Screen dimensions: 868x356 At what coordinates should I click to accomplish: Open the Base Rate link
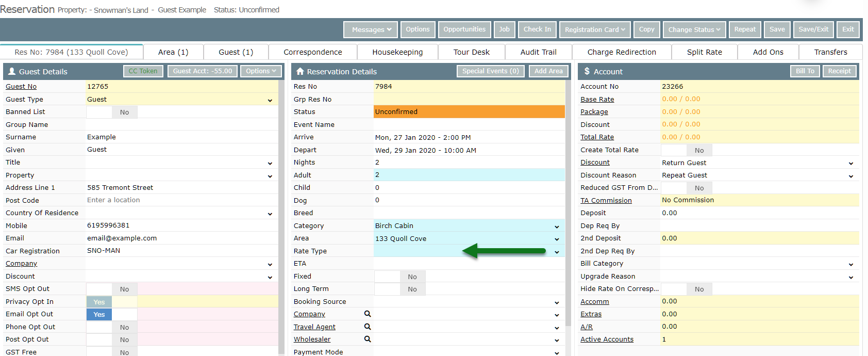click(597, 100)
